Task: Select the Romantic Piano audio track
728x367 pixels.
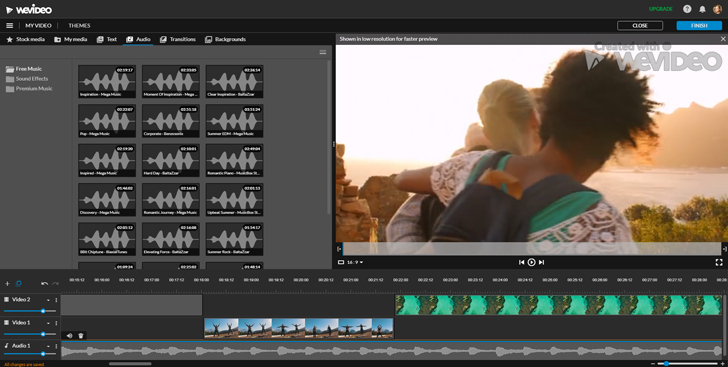Action: (234, 160)
